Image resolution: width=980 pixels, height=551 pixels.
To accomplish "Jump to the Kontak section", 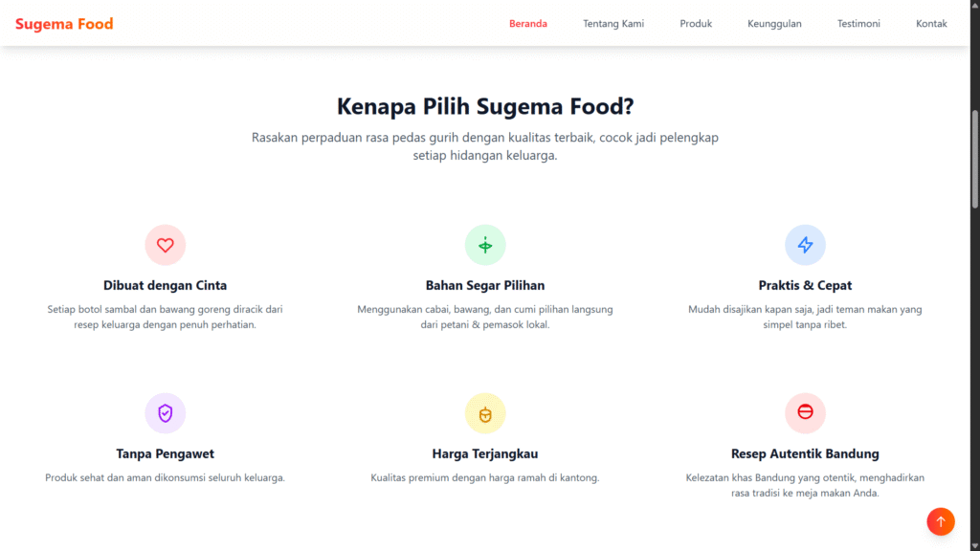I will 931,24.
